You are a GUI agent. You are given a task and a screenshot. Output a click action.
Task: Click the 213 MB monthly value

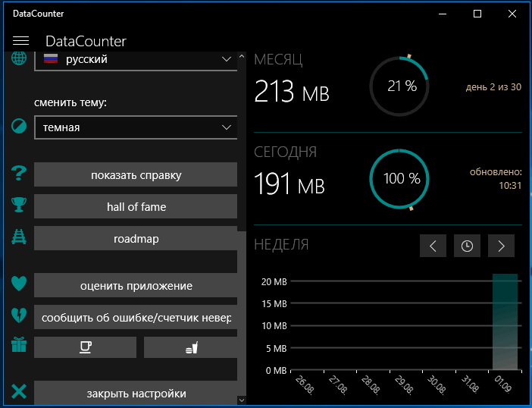(x=292, y=91)
